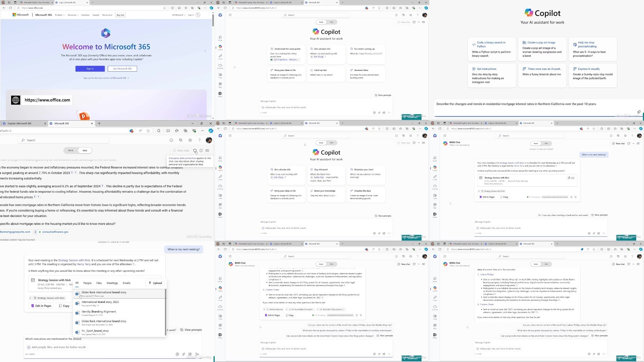Expand the Resources dropdown on welcome page
This screenshot has height=362, width=644.
pos(73,15)
